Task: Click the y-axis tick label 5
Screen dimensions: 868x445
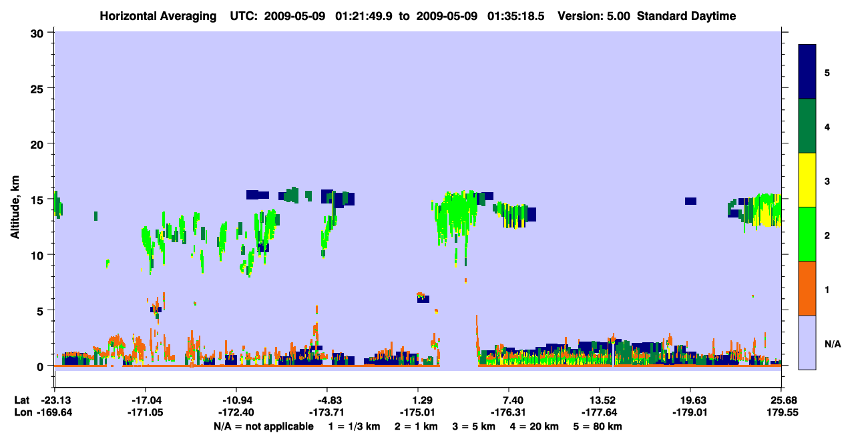Action: 41,310
